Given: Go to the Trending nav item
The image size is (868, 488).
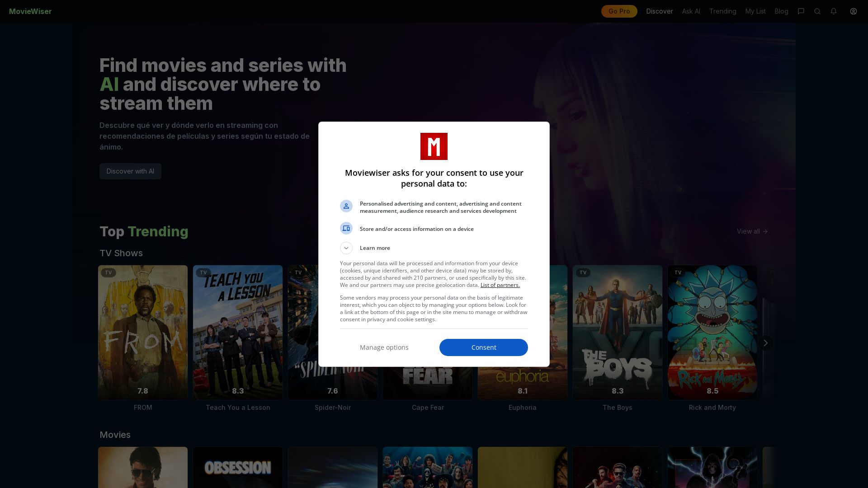Looking at the screenshot, I should point(723,11).
